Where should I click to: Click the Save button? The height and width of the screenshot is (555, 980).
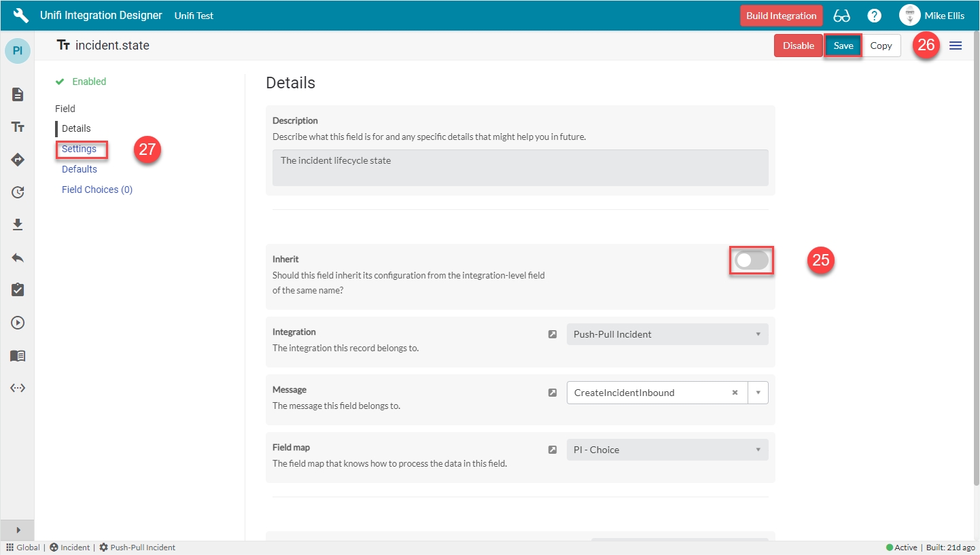(843, 46)
